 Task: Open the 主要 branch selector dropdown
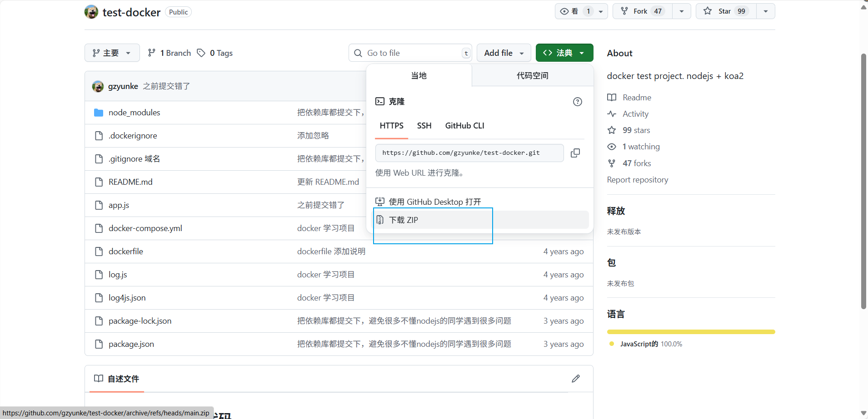pos(112,53)
